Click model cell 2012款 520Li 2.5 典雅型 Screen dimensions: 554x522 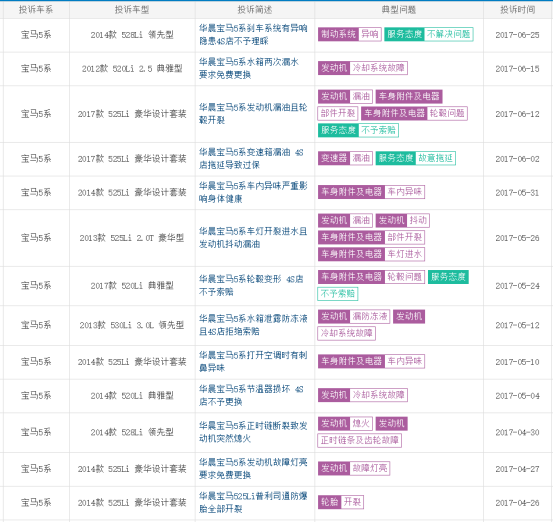(132, 69)
